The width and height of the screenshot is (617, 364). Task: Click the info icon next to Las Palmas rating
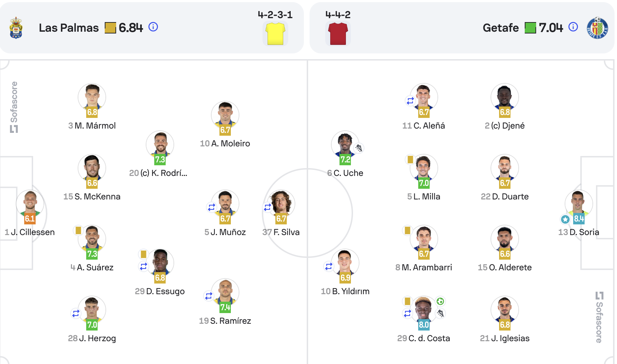point(153,27)
